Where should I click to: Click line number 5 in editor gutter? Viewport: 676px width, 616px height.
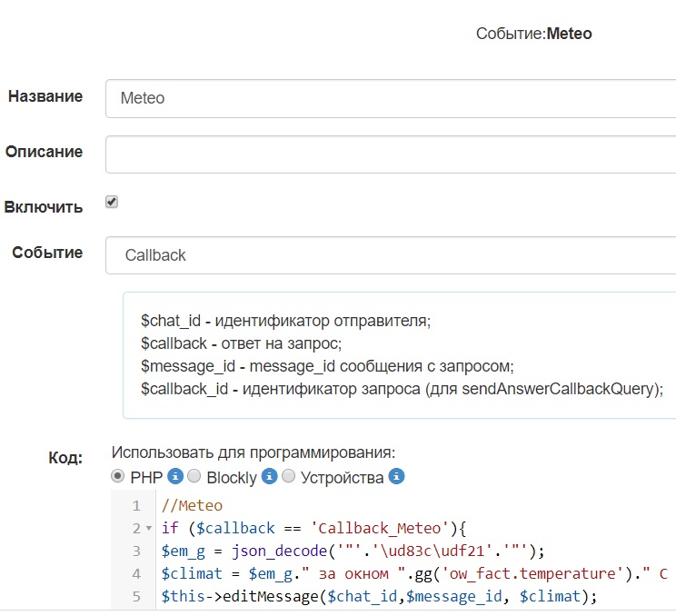(x=135, y=596)
